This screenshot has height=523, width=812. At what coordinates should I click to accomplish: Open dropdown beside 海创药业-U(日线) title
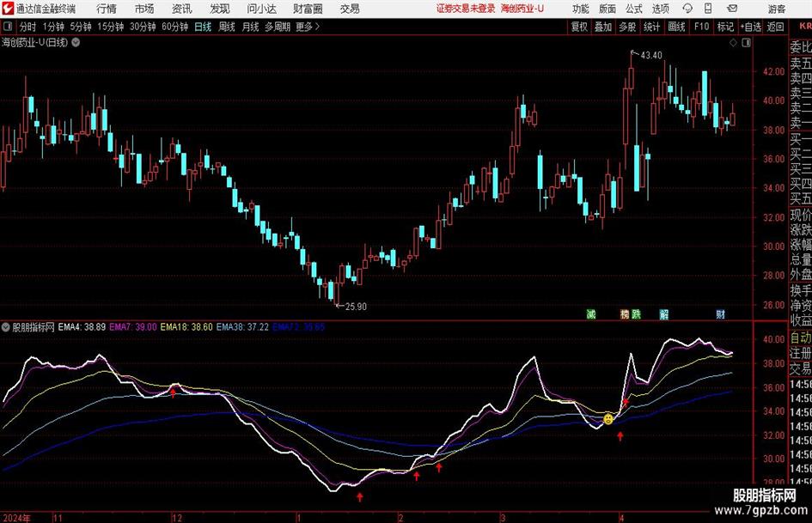[76, 42]
